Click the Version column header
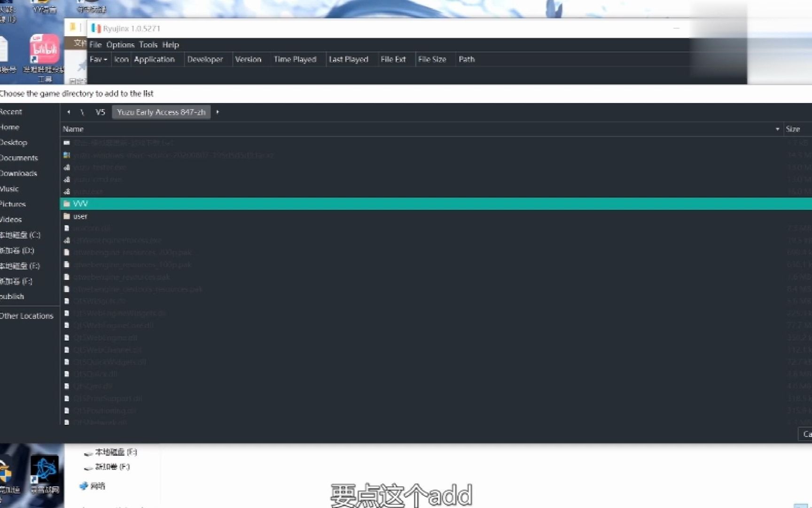812x508 pixels. (x=248, y=59)
